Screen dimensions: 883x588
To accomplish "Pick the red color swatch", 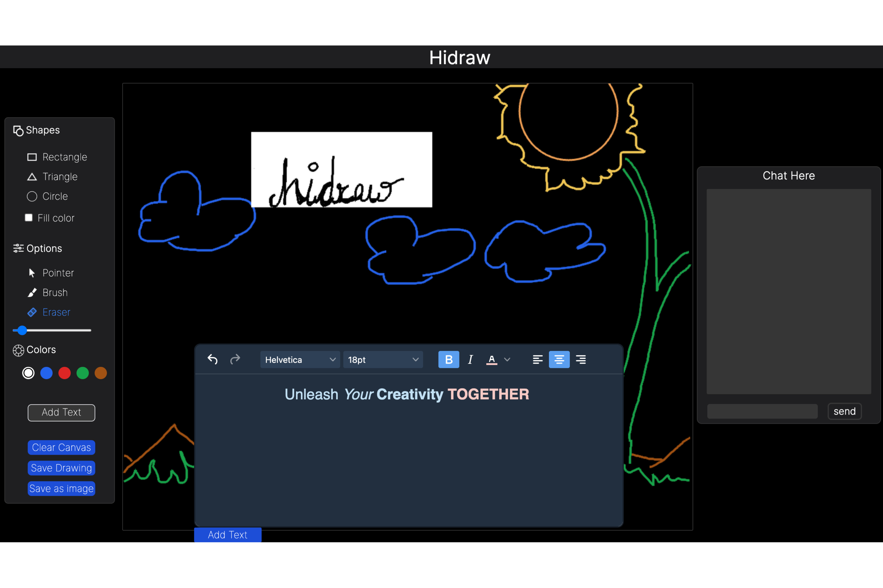I will [x=64, y=373].
